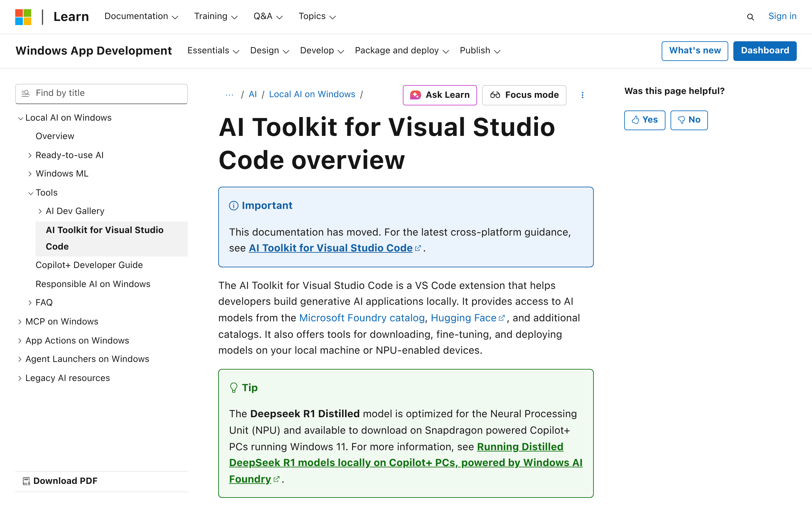Expand the Essentials menu
This screenshot has width=812, height=508.
point(213,51)
